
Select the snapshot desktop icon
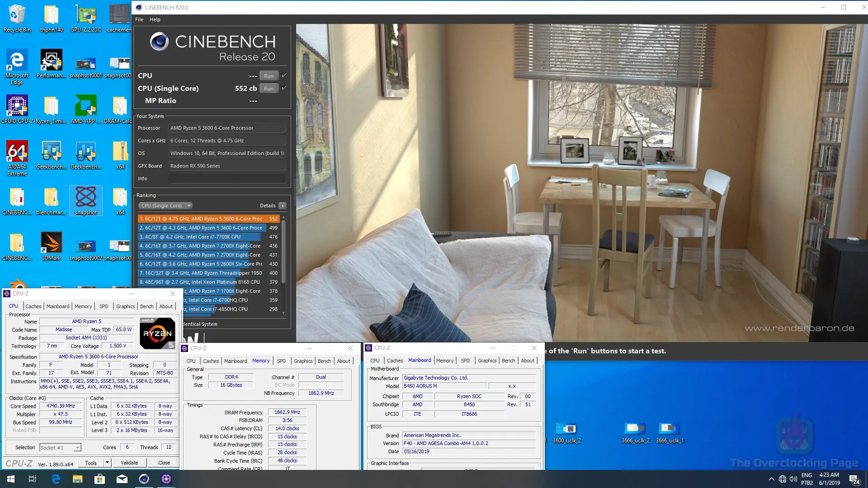(x=86, y=201)
